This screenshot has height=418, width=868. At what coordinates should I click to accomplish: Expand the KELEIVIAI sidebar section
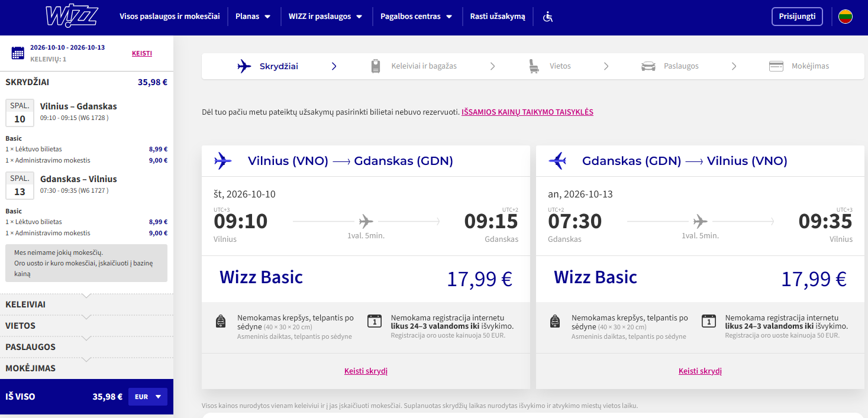[x=86, y=304]
